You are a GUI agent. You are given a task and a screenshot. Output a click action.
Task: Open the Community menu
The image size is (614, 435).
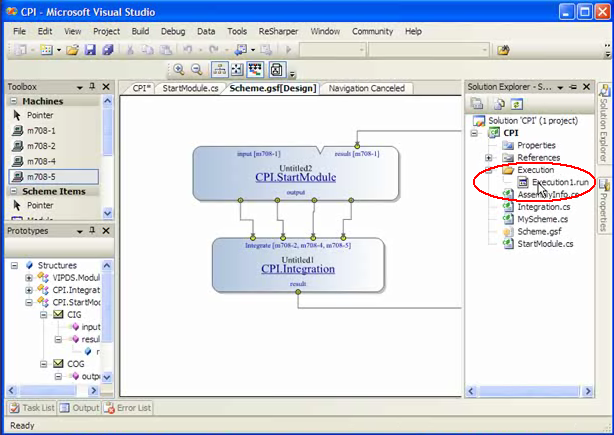372,31
